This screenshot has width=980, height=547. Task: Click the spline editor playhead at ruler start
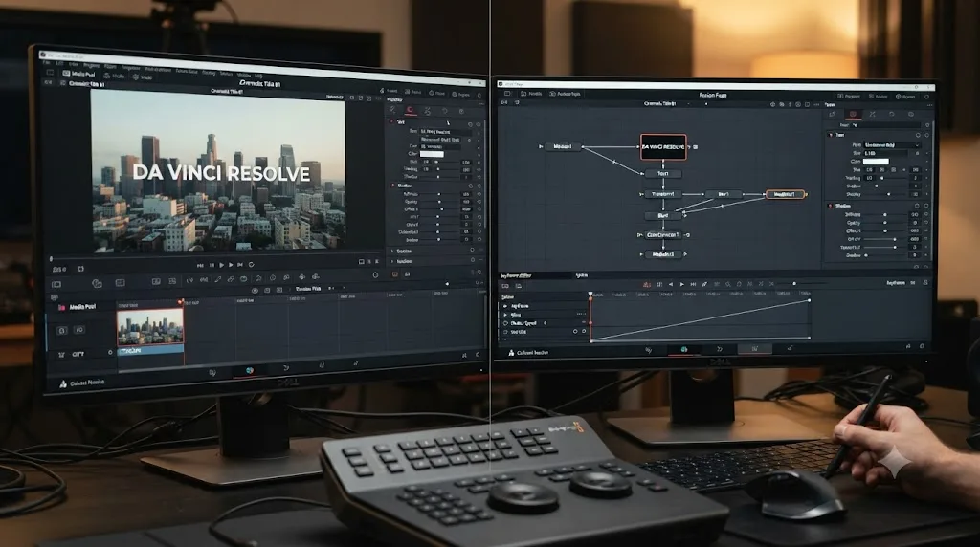pyautogui.click(x=590, y=295)
